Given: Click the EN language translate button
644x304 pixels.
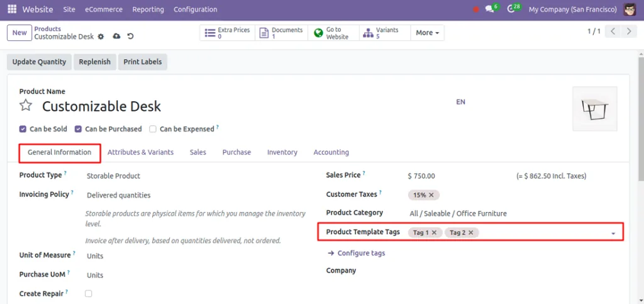Looking at the screenshot, I should tap(460, 102).
